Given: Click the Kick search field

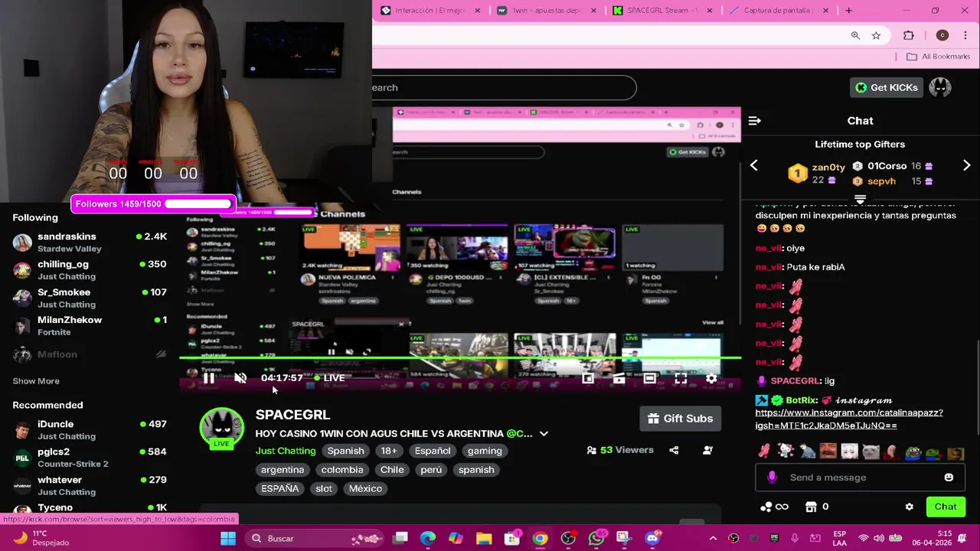Looking at the screenshot, I should [504, 87].
